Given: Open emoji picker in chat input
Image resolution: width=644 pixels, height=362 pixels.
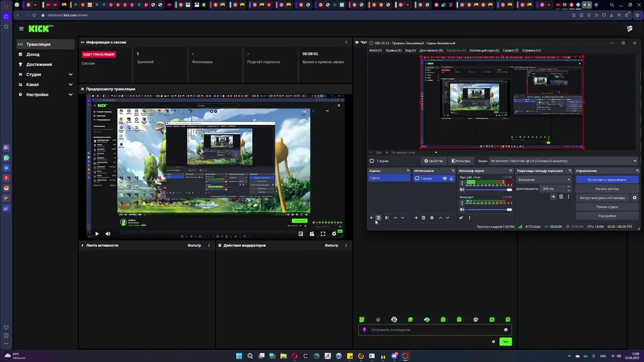Looking at the screenshot, I should click(x=506, y=330).
